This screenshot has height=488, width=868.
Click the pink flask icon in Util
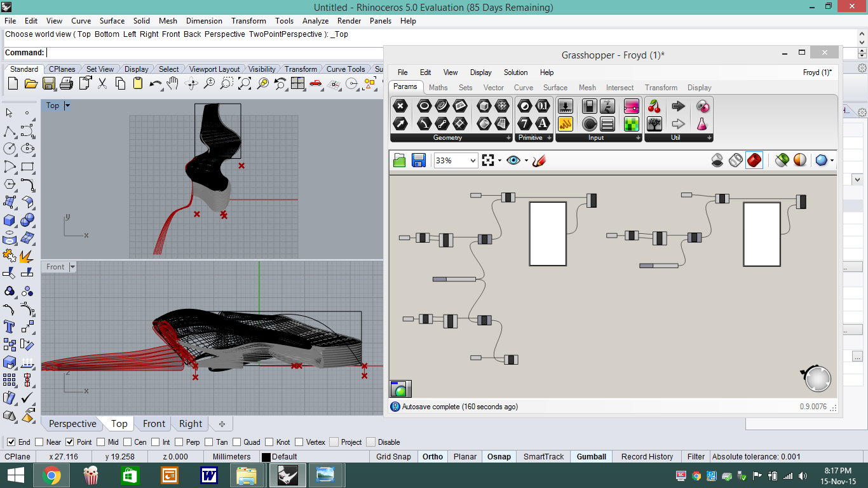[702, 123]
